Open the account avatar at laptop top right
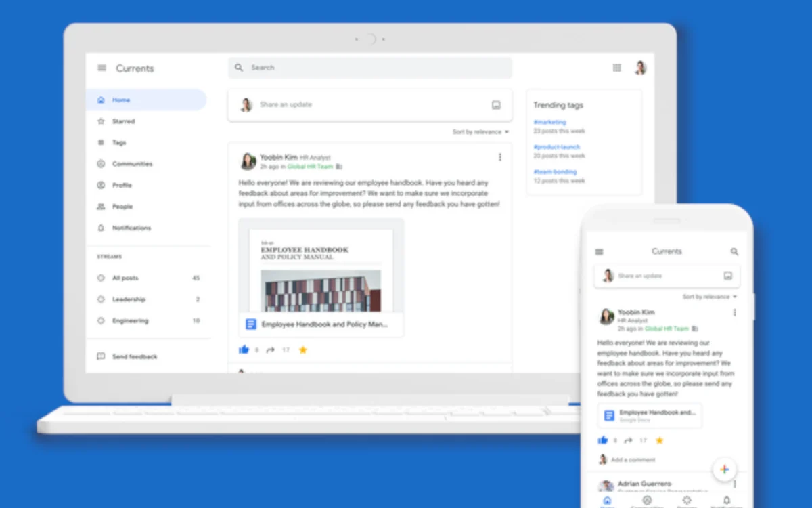The width and height of the screenshot is (812, 508). pyautogui.click(x=640, y=68)
